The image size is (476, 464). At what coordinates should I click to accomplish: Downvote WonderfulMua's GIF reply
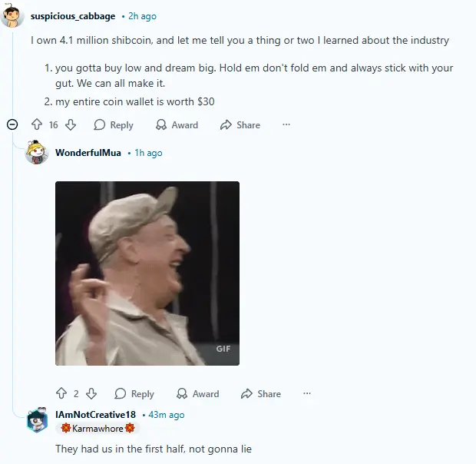[x=91, y=393]
